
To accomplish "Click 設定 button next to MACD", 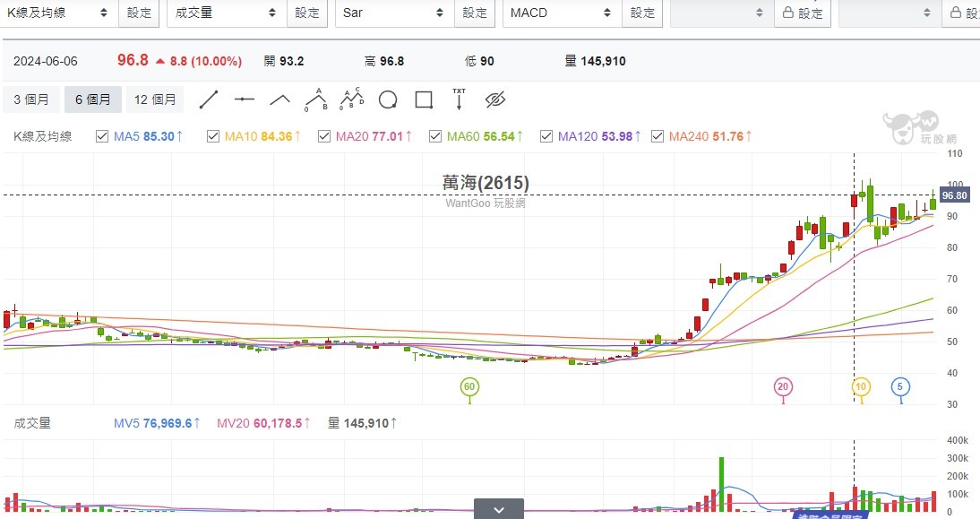I will (642, 13).
